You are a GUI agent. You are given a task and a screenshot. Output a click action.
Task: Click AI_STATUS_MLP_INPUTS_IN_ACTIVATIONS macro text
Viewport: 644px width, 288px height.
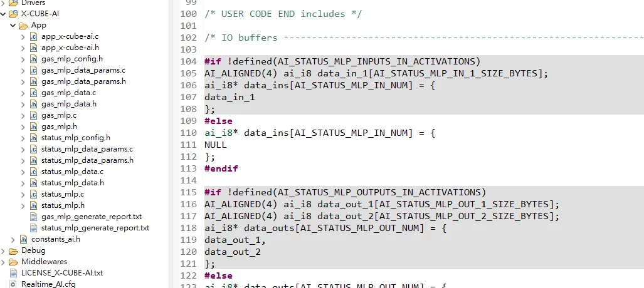376,61
